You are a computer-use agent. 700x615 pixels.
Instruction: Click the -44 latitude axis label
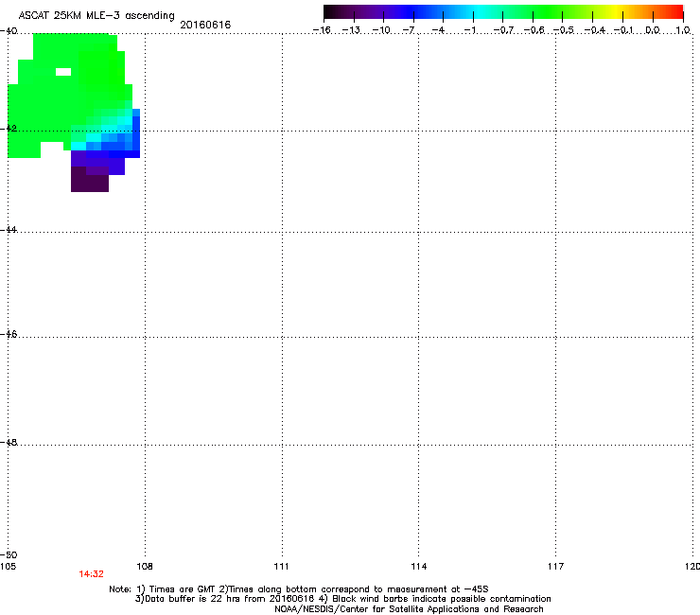click(x=9, y=230)
